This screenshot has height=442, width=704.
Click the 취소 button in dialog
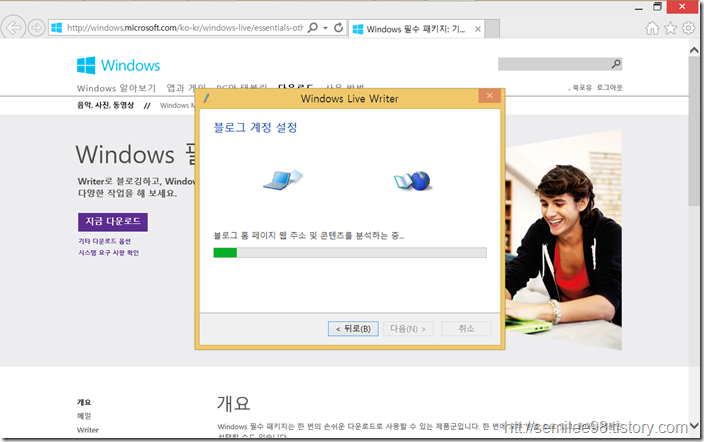466,329
